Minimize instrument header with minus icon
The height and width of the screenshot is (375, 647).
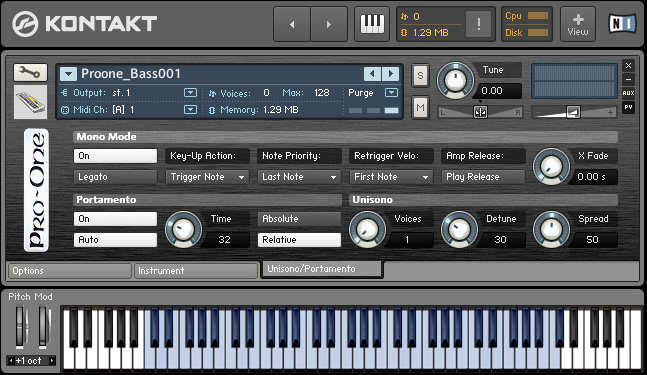628,79
